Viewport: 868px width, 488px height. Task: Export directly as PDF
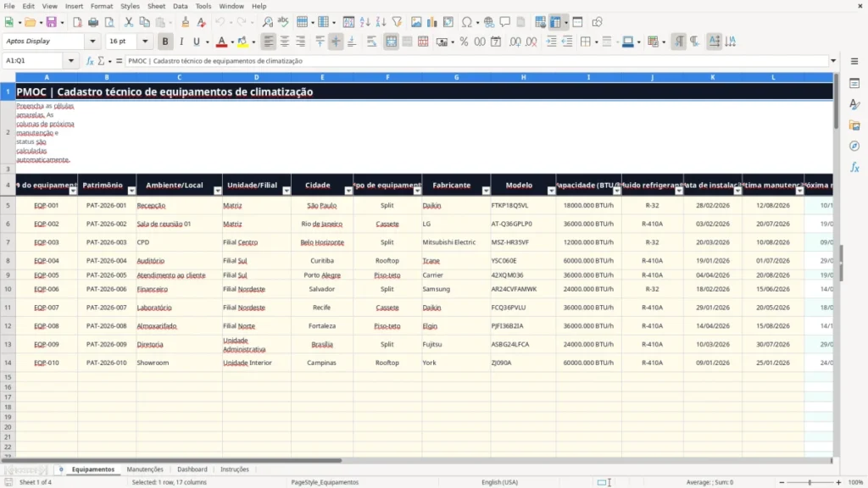point(77,22)
